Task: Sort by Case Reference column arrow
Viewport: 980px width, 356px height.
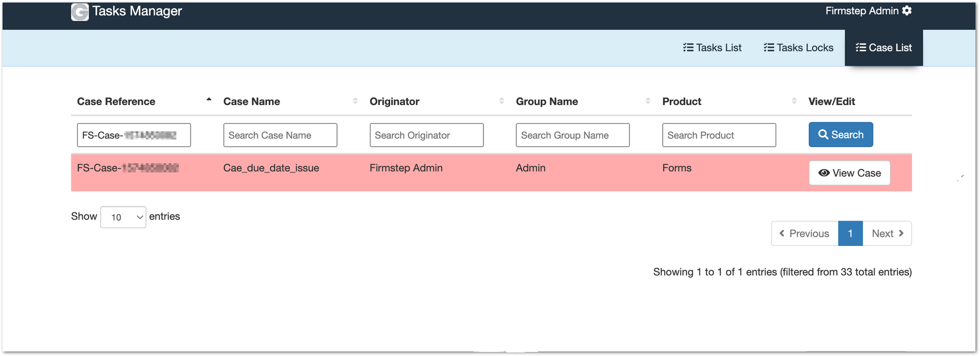Action: [209, 100]
